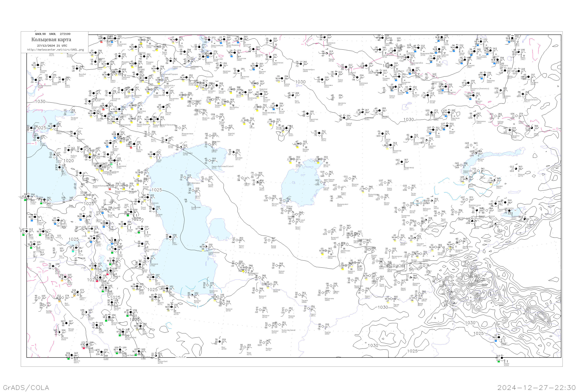
Task: Click the red square under Липецк station
Action: 102,42
